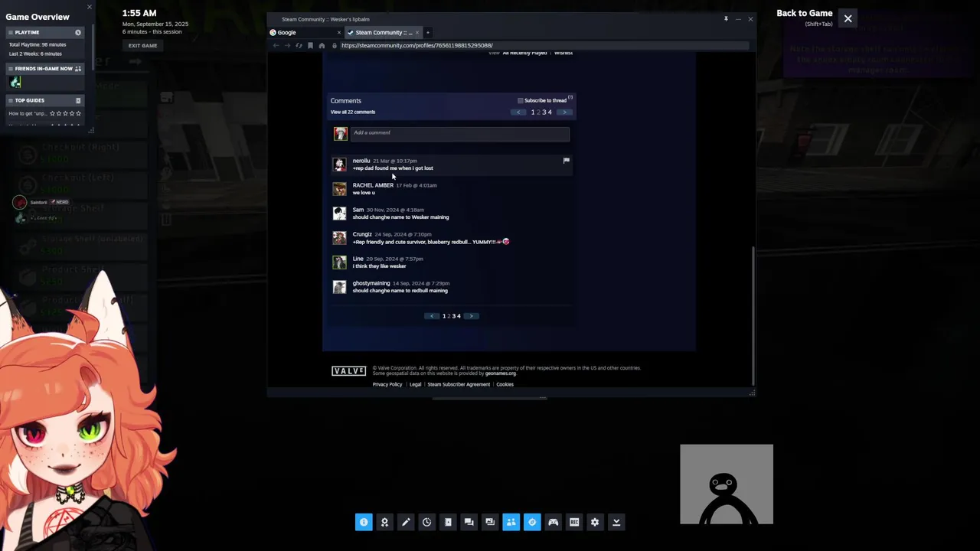Open the playtime clock icon in overlay toolbar

pyautogui.click(x=426, y=522)
